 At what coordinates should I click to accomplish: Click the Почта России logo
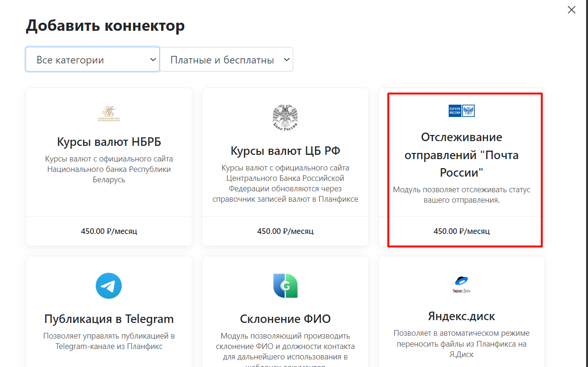461,111
